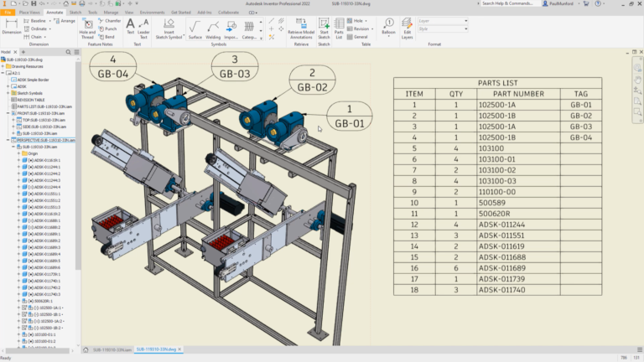
Task: Collapse the FRONT view tree node
Action: pos(8,113)
